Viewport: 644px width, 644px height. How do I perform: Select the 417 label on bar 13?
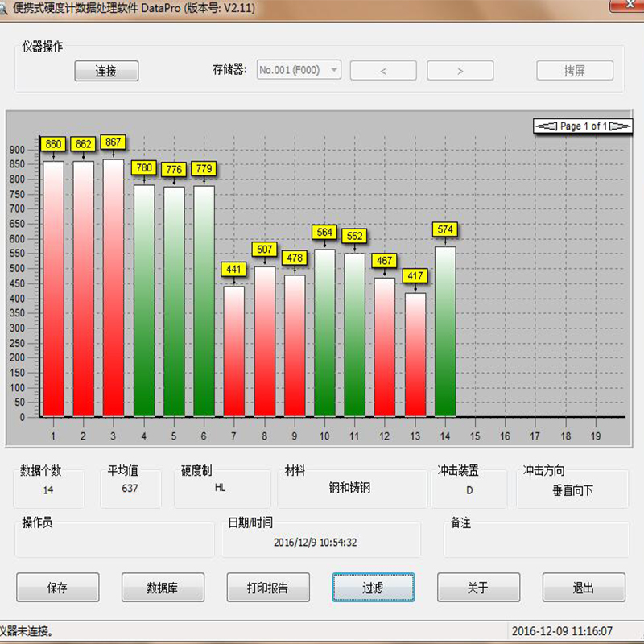[x=415, y=276]
